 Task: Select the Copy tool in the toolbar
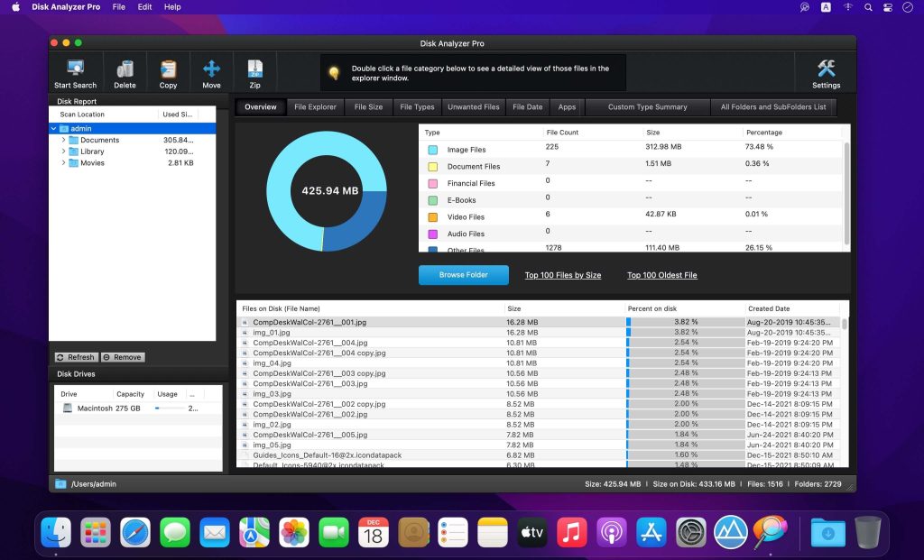(x=168, y=72)
